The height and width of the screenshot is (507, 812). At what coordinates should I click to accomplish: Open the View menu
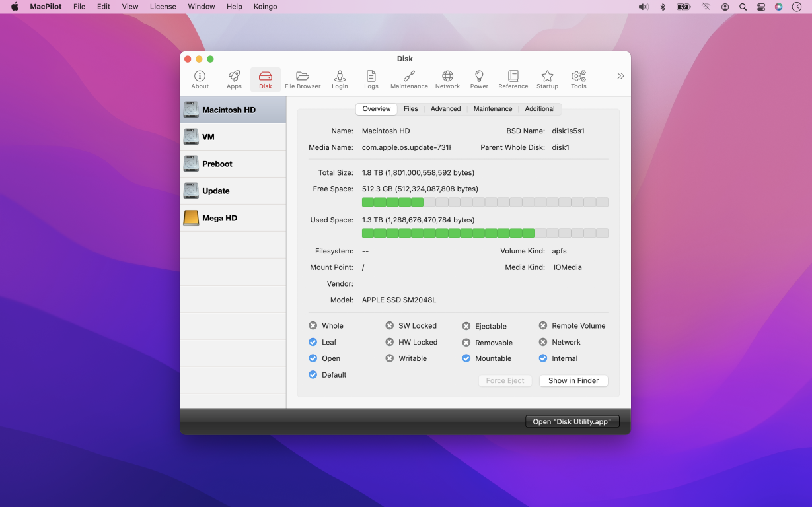pyautogui.click(x=130, y=7)
